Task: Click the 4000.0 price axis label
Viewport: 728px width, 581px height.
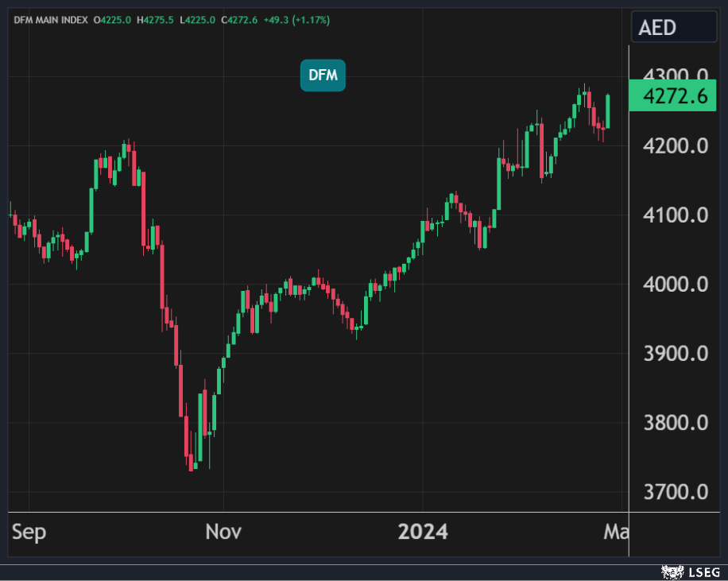Action: pyautogui.click(x=676, y=285)
